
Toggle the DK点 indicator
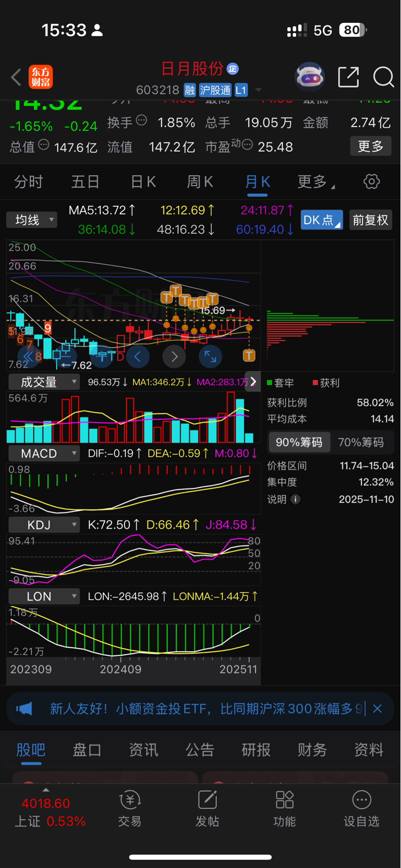[322, 220]
